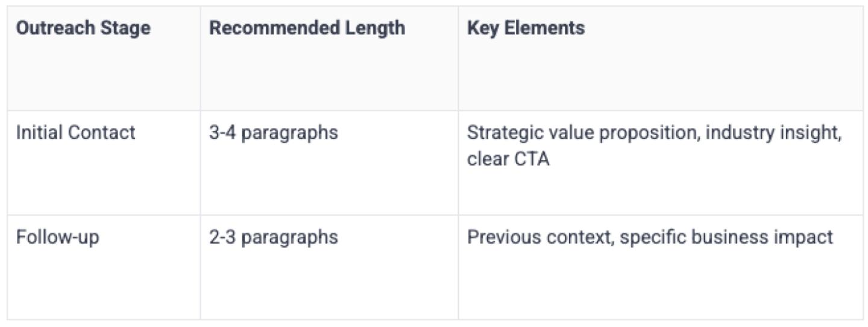
Task: Click the phrase "specific business impact"
Action: tap(726, 237)
